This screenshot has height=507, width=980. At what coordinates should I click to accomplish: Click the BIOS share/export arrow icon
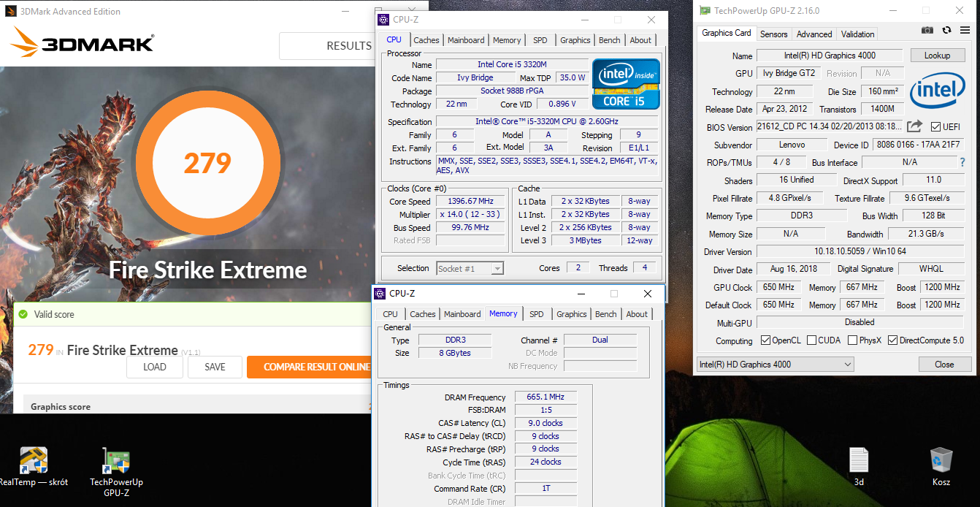tap(915, 126)
